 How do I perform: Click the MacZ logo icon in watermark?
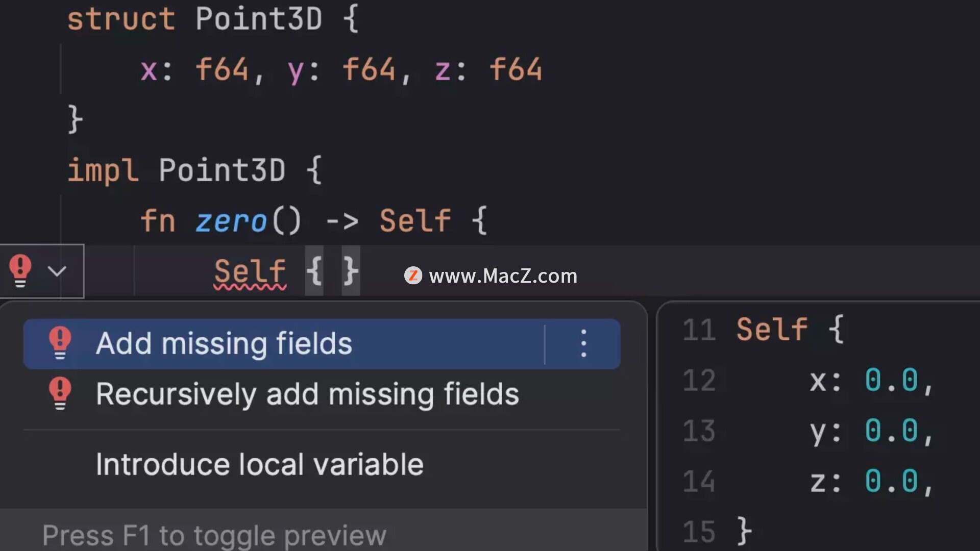(413, 276)
